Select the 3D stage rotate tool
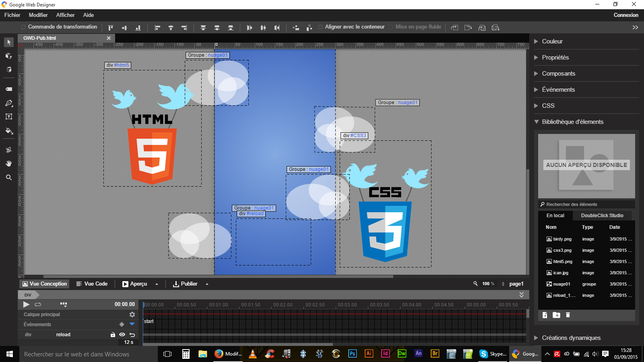Screen dimensions: 644x362 9,150
